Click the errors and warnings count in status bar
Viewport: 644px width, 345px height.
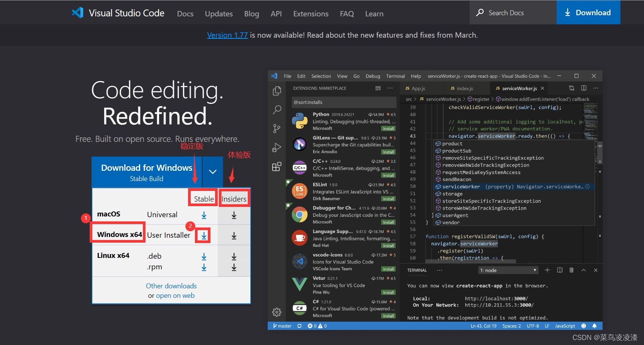317,326
